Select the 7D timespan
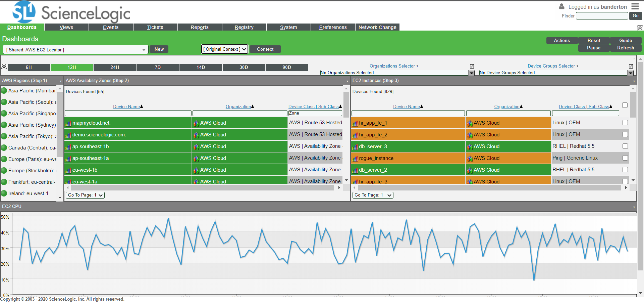The image size is (644, 303). [158, 67]
